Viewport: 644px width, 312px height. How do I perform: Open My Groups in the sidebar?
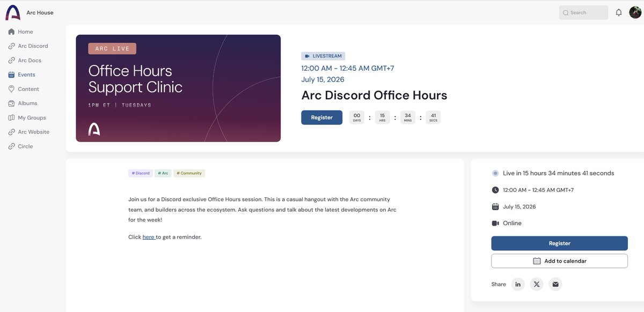point(33,117)
